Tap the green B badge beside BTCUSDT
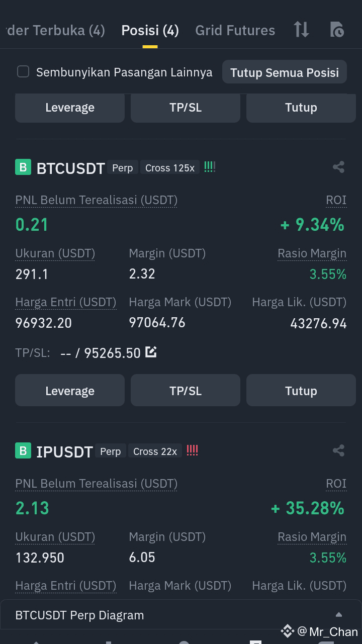 coord(23,167)
